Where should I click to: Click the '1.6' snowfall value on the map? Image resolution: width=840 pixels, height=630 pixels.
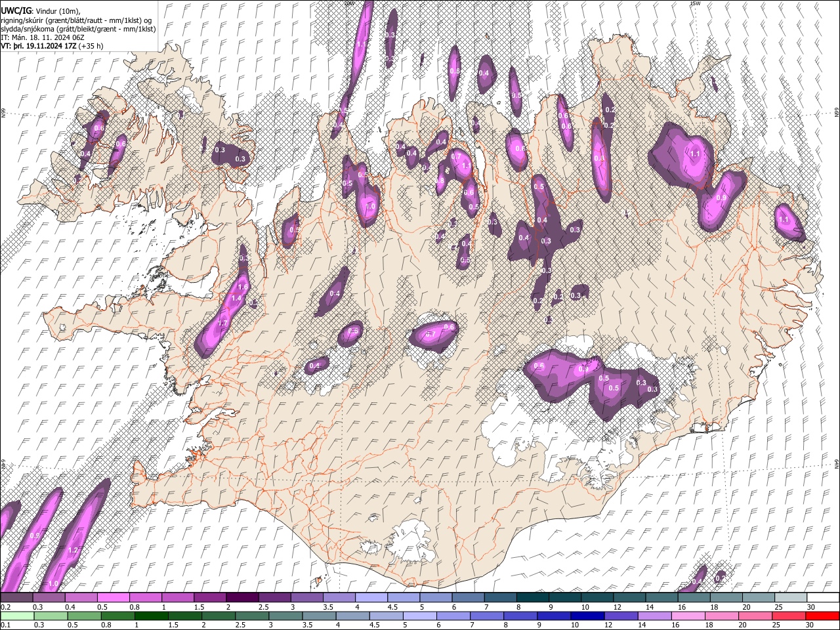click(242, 287)
